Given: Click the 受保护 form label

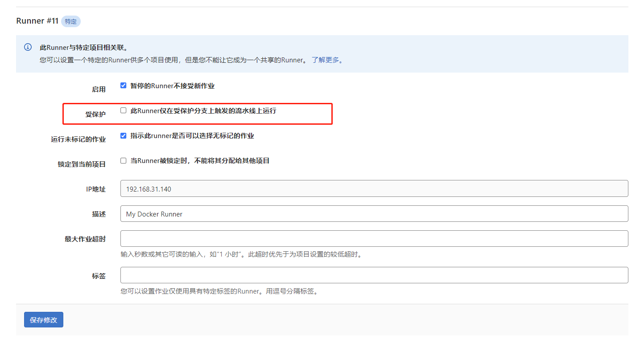Looking at the screenshot, I should point(95,114).
